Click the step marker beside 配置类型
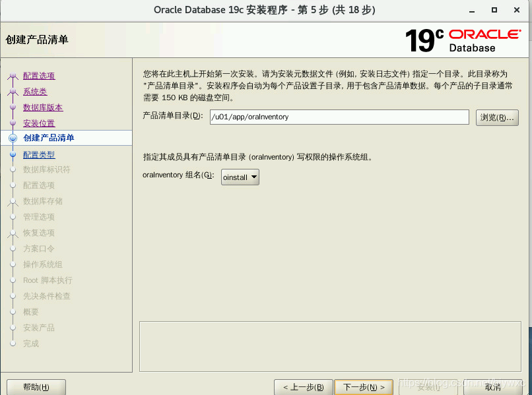Image resolution: width=532 pixels, height=395 pixels. 13,154
